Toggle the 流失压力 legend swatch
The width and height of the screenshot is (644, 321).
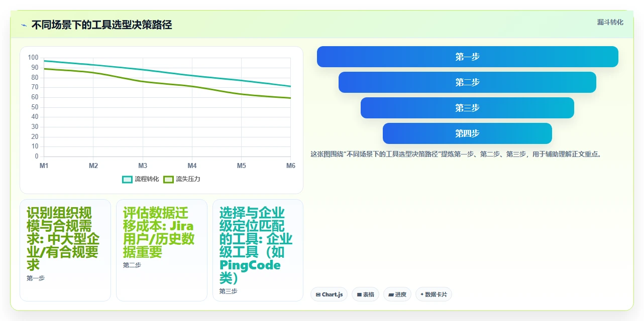pyautogui.click(x=168, y=179)
